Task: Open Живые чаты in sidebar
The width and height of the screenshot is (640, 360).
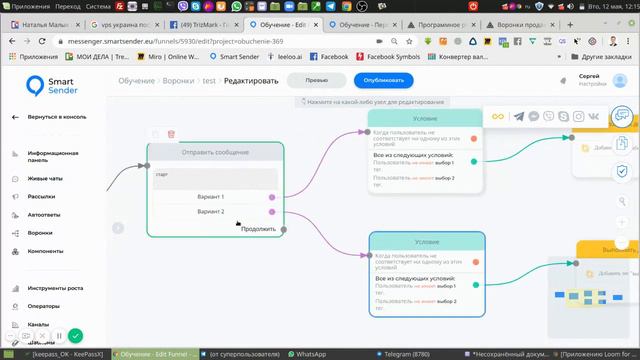Action: coord(45,179)
